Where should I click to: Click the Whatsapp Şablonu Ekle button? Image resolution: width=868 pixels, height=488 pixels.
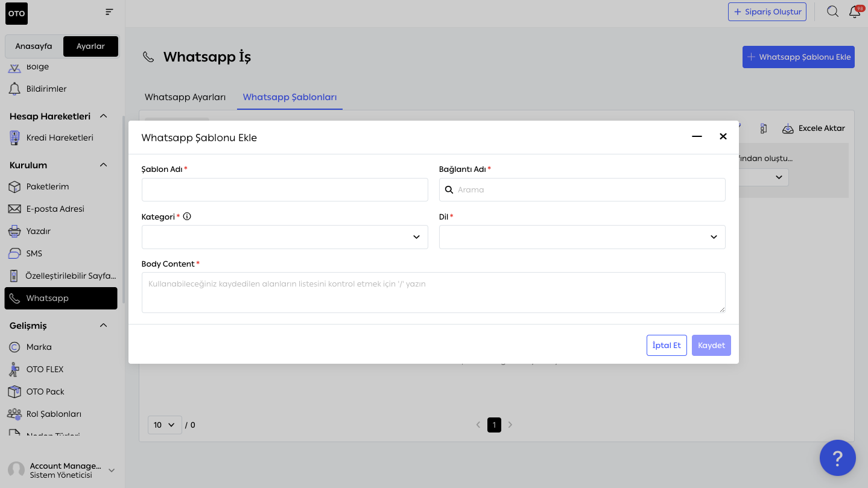(799, 57)
